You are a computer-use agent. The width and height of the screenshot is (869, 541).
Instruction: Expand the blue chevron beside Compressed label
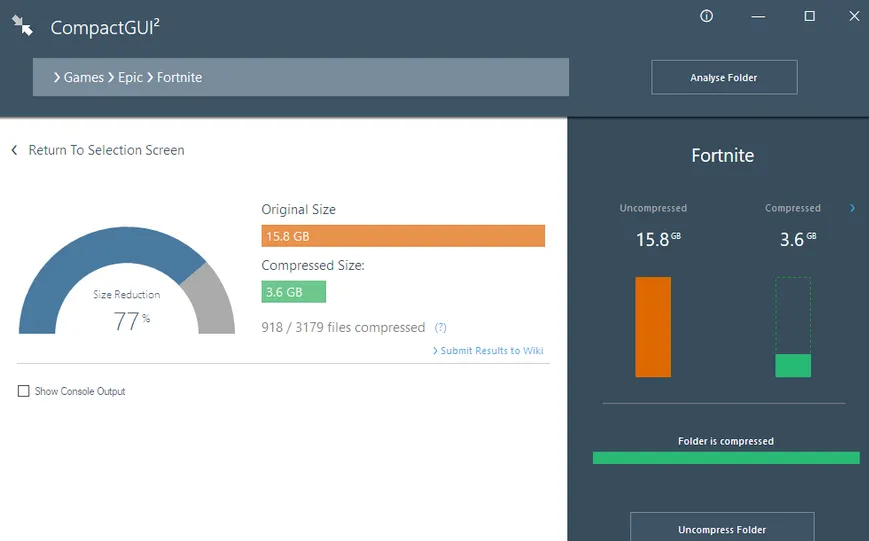point(852,208)
